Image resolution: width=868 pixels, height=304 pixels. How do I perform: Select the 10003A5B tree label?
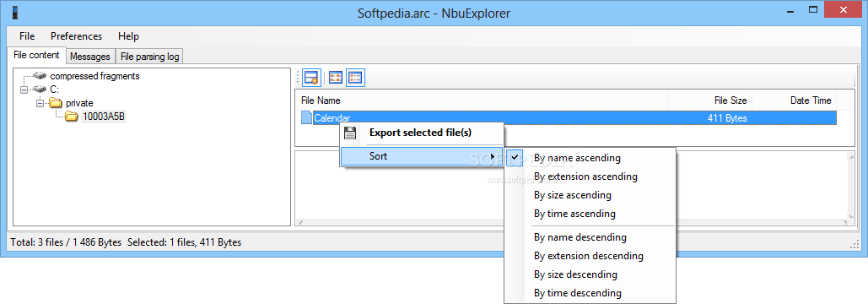104,117
